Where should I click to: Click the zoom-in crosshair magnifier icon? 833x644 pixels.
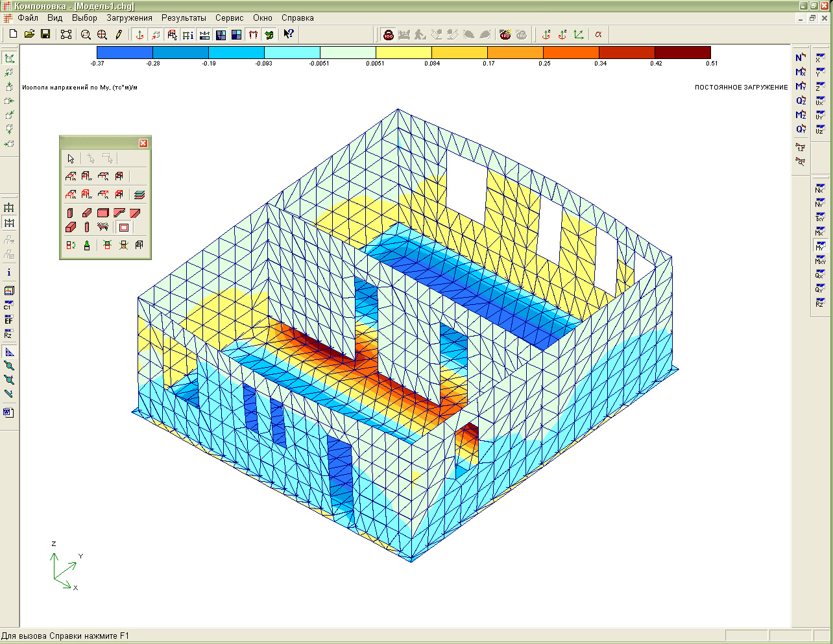(102, 34)
